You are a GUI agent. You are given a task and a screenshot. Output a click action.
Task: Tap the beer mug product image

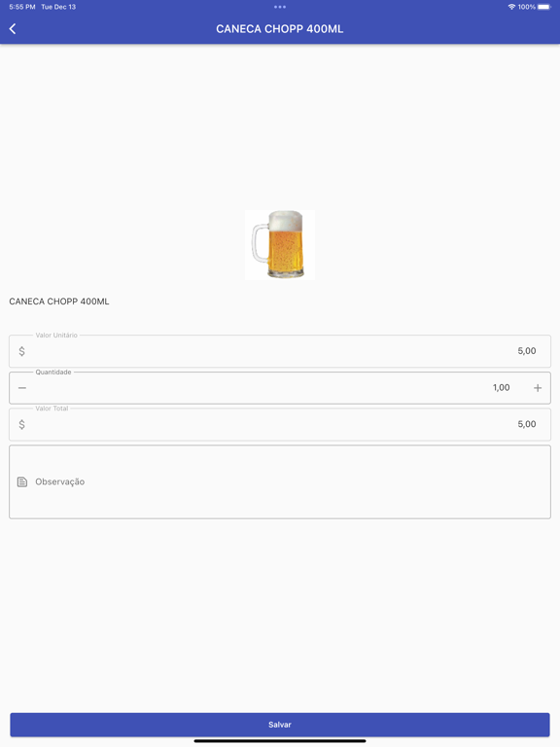click(x=280, y=244)
